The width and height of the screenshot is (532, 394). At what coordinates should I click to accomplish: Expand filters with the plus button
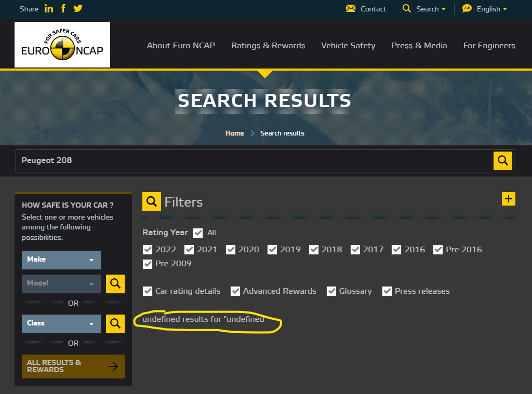click(x=508, y=199)
